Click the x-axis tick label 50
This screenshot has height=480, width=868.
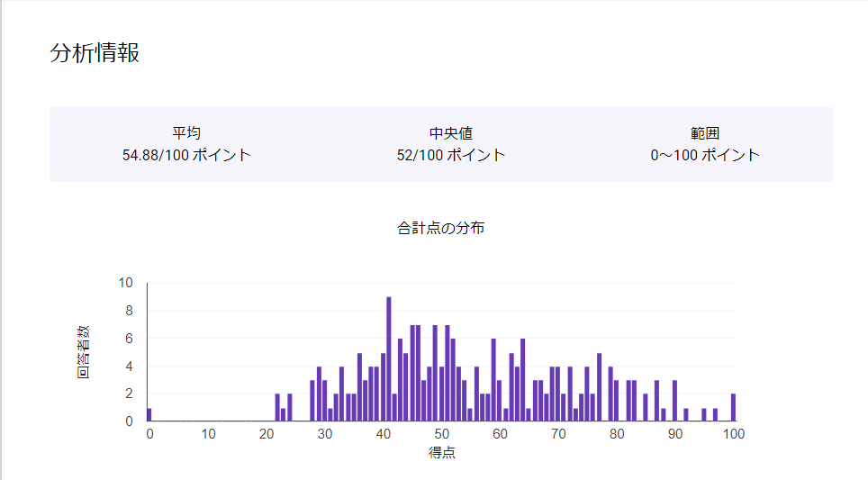(x=441, y=434)
